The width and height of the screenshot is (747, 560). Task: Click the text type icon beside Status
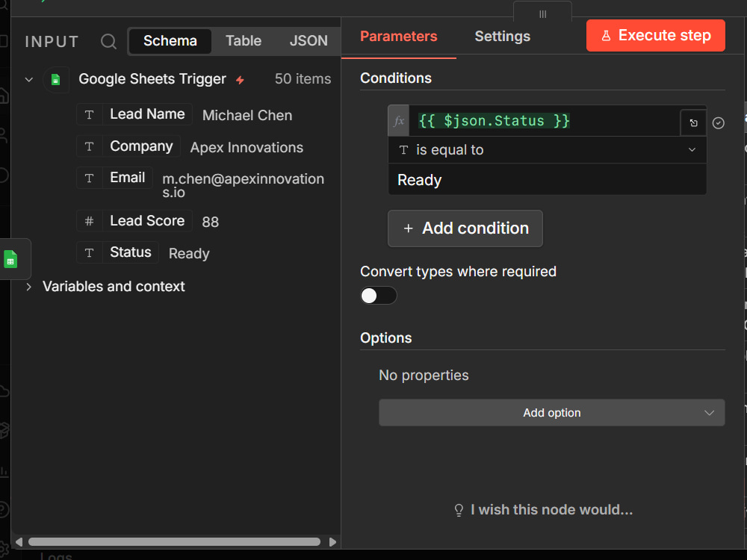pos(89,252)
